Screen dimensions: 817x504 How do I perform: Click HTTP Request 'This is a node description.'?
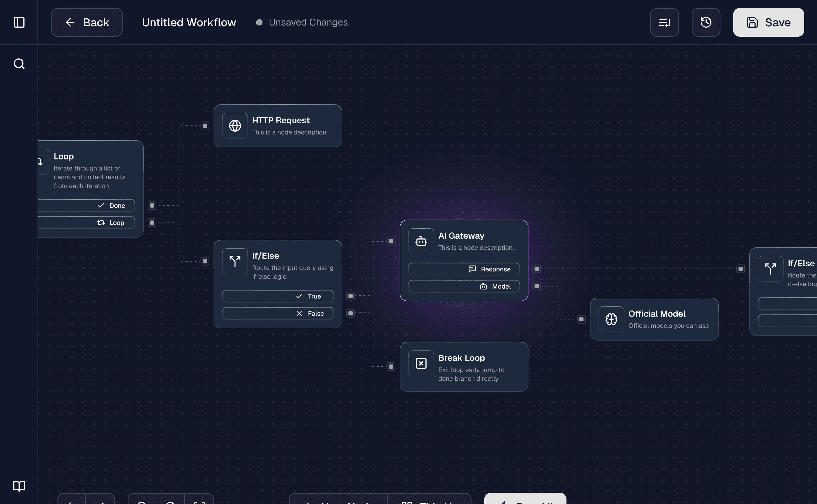pyautogui.click(x=290, y=132)
